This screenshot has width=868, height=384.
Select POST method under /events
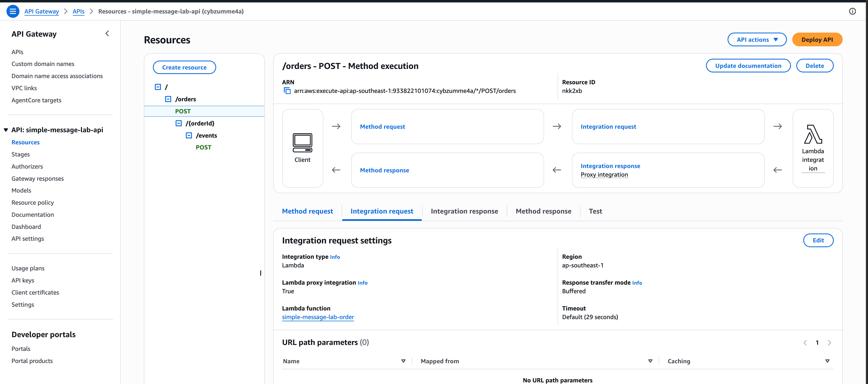pos(203,147)
